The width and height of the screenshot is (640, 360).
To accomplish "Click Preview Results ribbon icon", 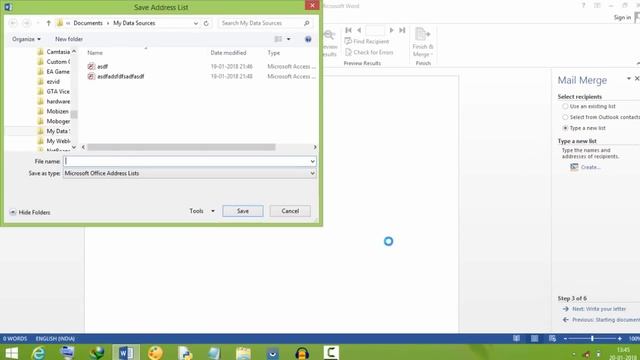I will pos(329,42).
